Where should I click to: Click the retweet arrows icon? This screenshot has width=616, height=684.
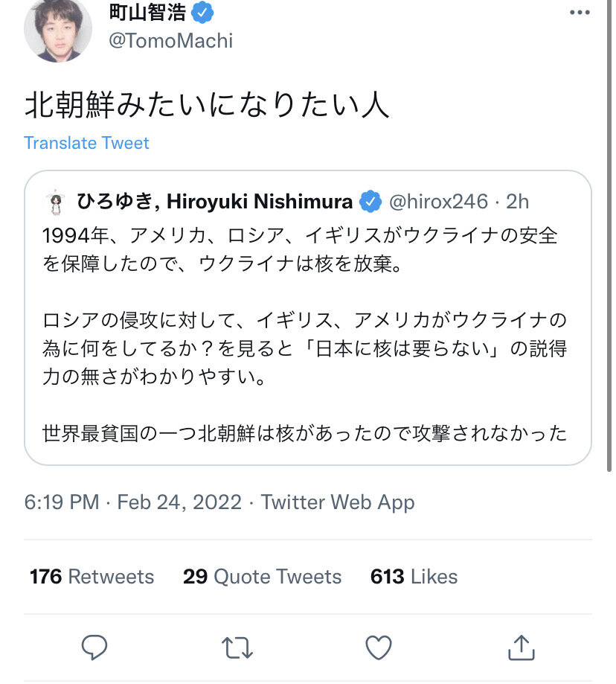point(237,647)
